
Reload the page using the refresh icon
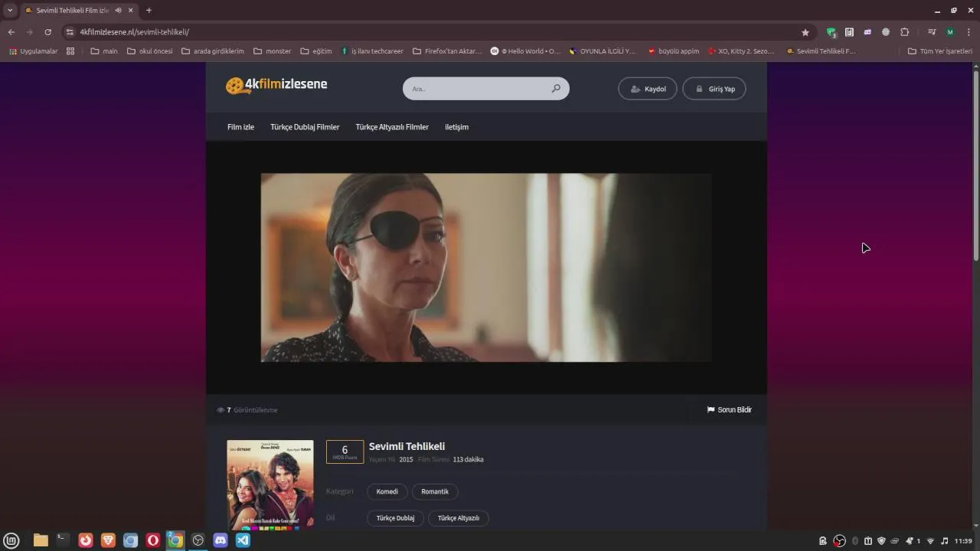click(x=47, y=32)
